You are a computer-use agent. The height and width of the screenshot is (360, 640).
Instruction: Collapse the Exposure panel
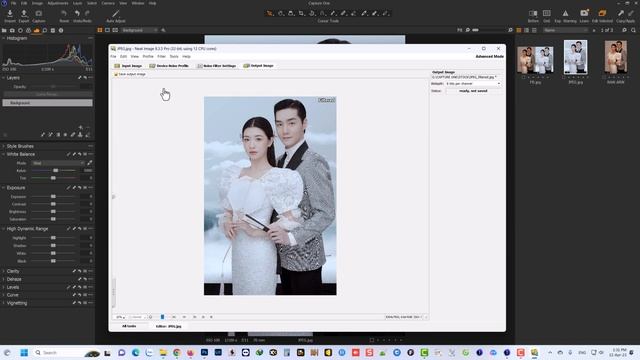[x=4, y=188]
